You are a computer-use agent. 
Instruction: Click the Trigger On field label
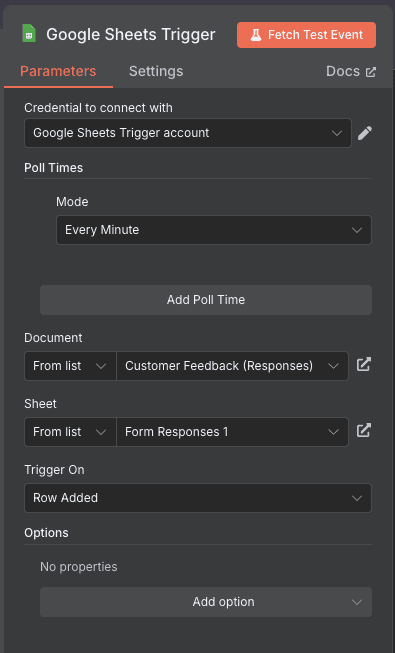(x=54, y=470)
